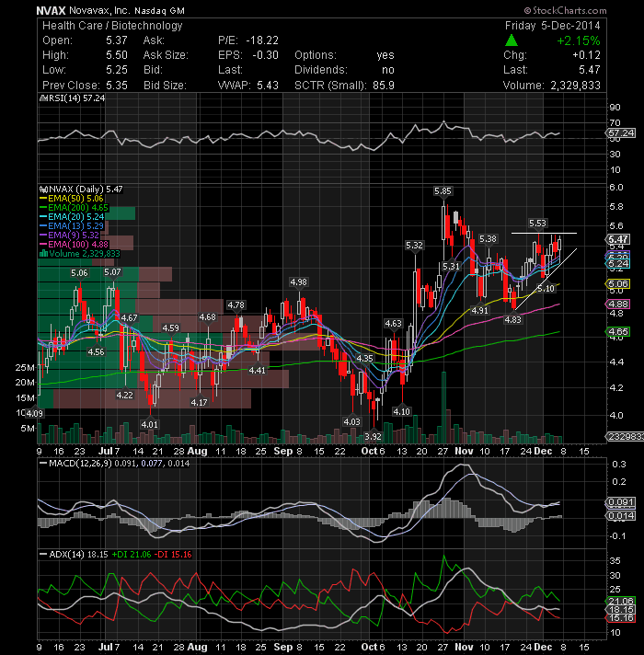644x655 pixels.
Task: Click the 4.10 October low annotation
Action: coord(402,411)
